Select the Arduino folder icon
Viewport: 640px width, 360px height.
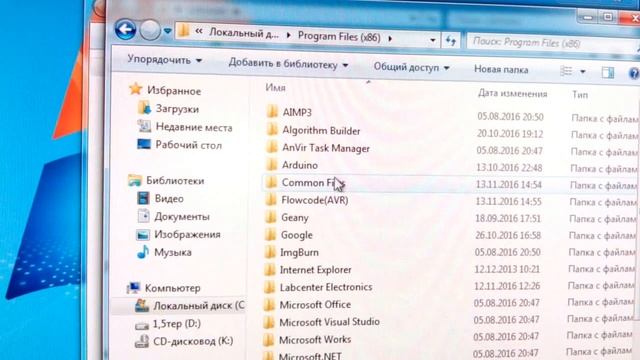click(x=272, y=164)
